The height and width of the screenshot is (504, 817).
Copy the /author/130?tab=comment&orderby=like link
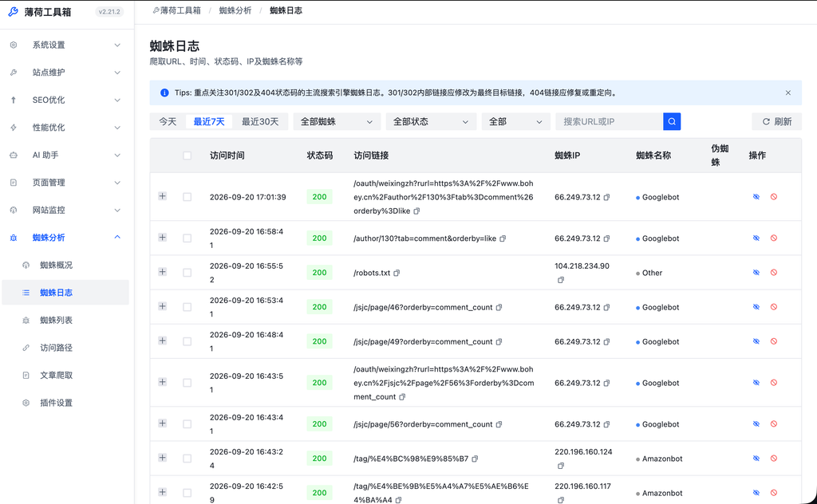pyautogui.click(x=503, y=238)
